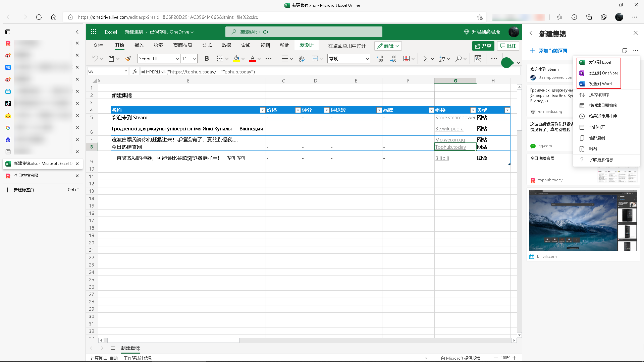Switch to the 插入 ribbon tab
This screenshot has width=644, height=362.
[x=139, y=45]
